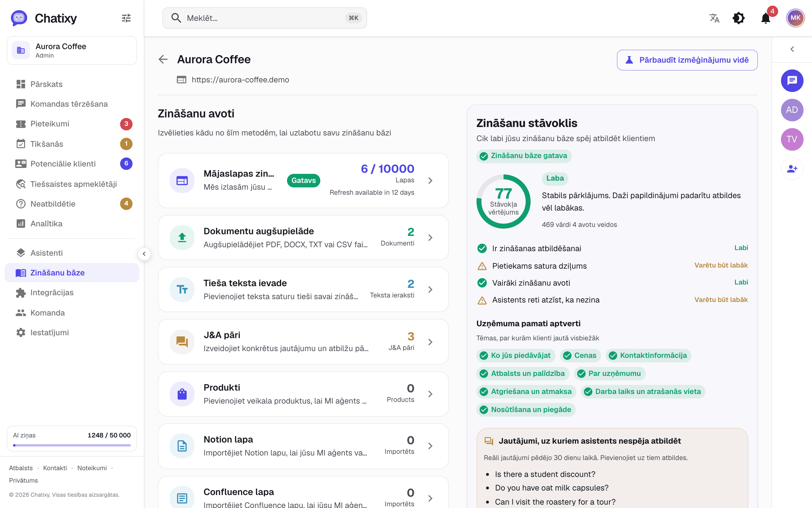This screenshot has width=812, height=508.
Task: Open the Notion lapa row chevron
Action: click(431, 446)
